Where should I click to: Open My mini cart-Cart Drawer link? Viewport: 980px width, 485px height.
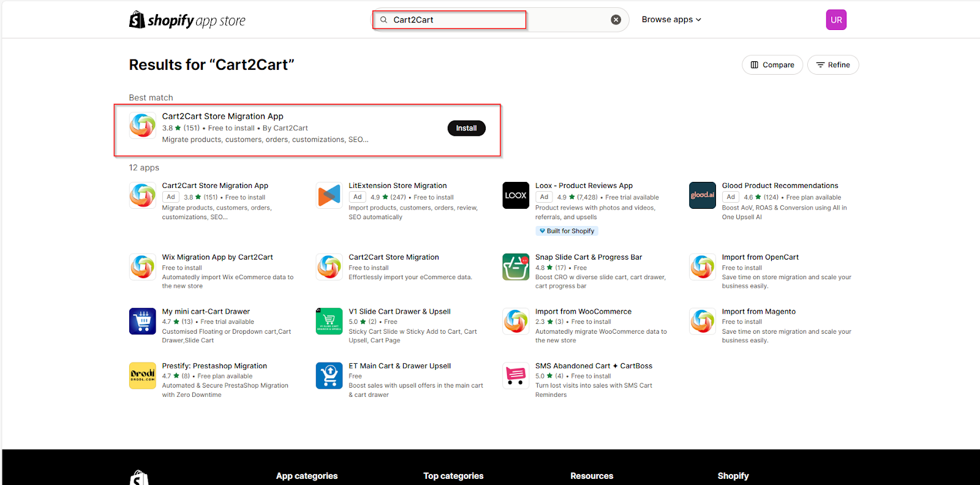[x=206, y=312]
